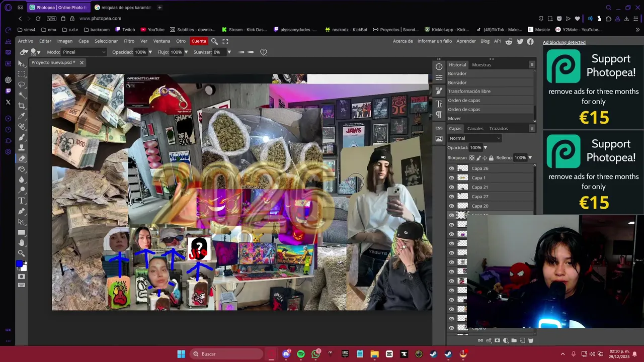Viewport: 644px width, 362px height.
Task: Select the Rectangular Marquee tool
Action: (22, 74)
